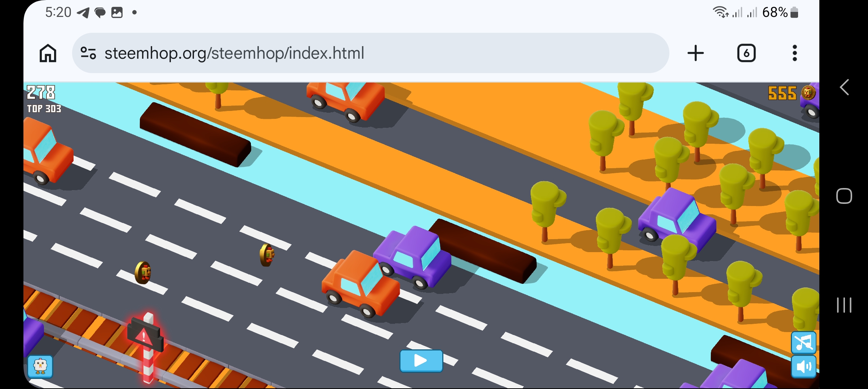Screen dimensions: 868x389
Task: Open the browser three-dot menu
Action: 794,53
